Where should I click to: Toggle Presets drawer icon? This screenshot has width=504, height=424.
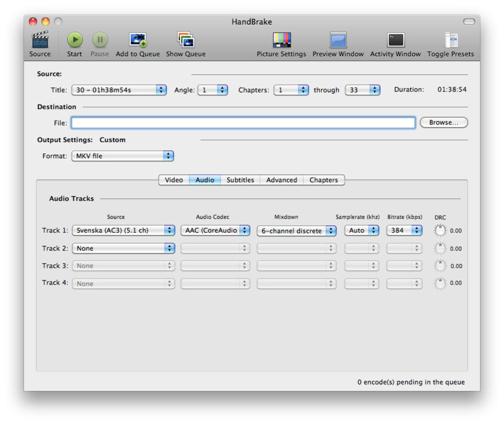[x=450, y=40]
